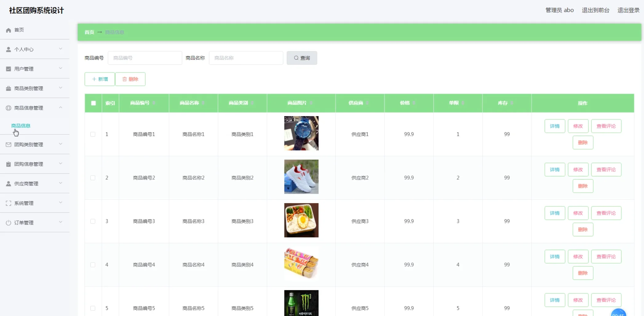The image size is (644, 316).
Task: Collapse the 商品信息管理 section chevron
Action: pos(61,107)
